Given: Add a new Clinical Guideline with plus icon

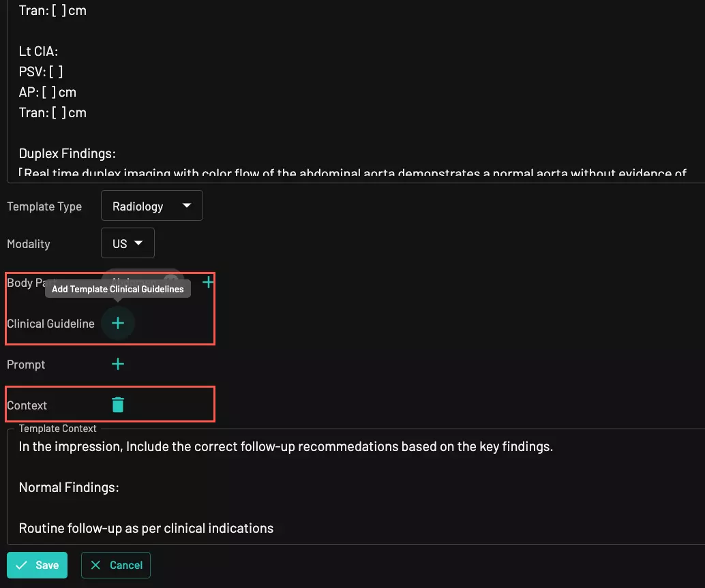Looking at the screenshot, I should tap(118, 323).
